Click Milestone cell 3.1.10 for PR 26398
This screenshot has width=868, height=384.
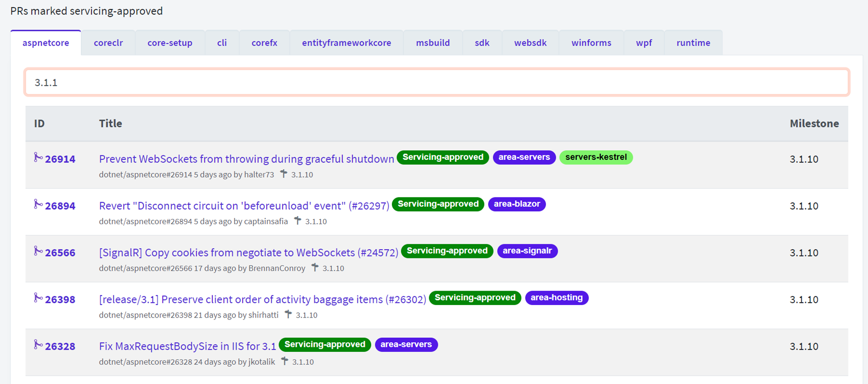coord(804,299)
